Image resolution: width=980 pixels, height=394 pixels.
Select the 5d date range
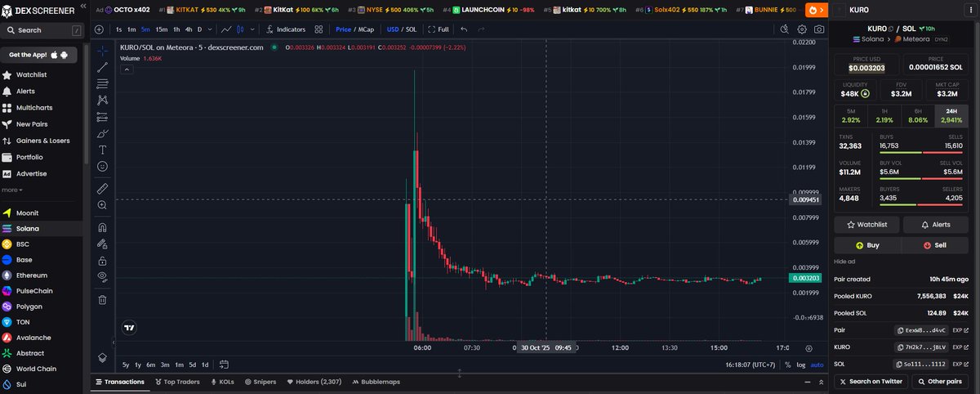pyautogui.click(x=192, y=365)
